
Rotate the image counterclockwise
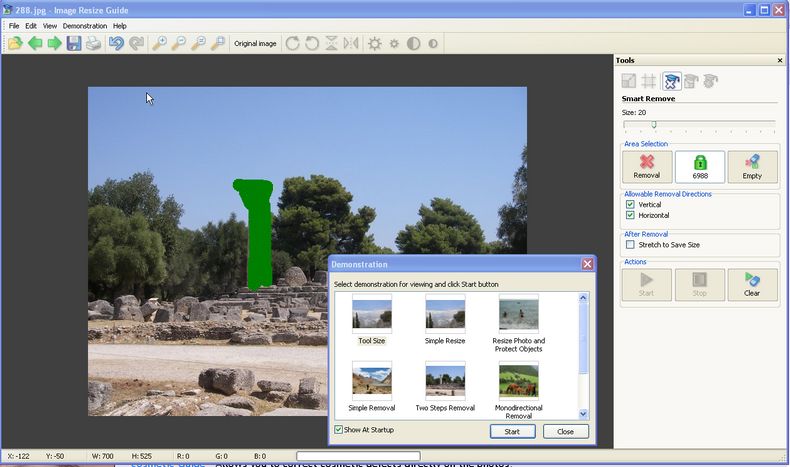click(x=312, y=44)
